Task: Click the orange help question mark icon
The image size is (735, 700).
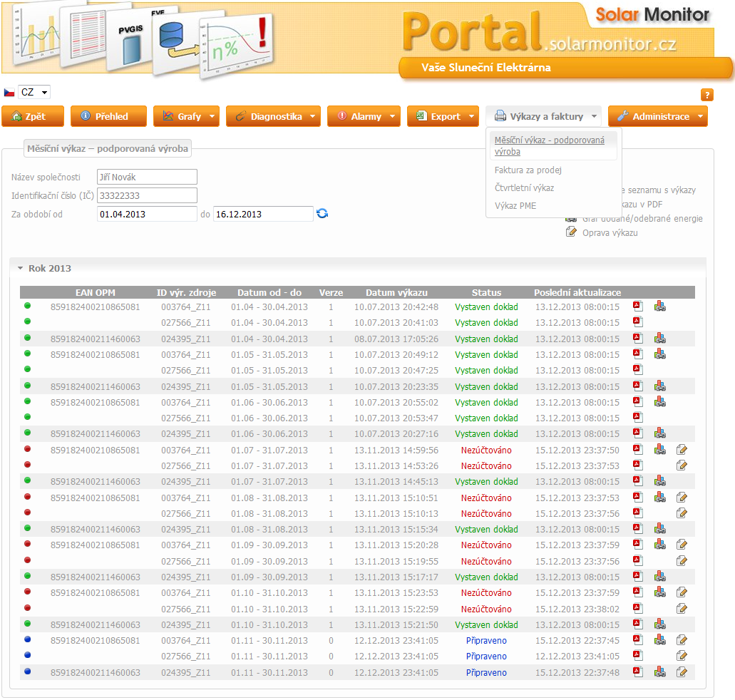Action: click(x=707, y=95)
